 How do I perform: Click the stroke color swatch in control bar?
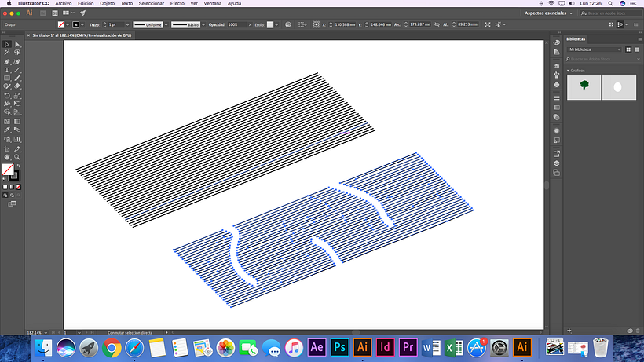point(76,24)
